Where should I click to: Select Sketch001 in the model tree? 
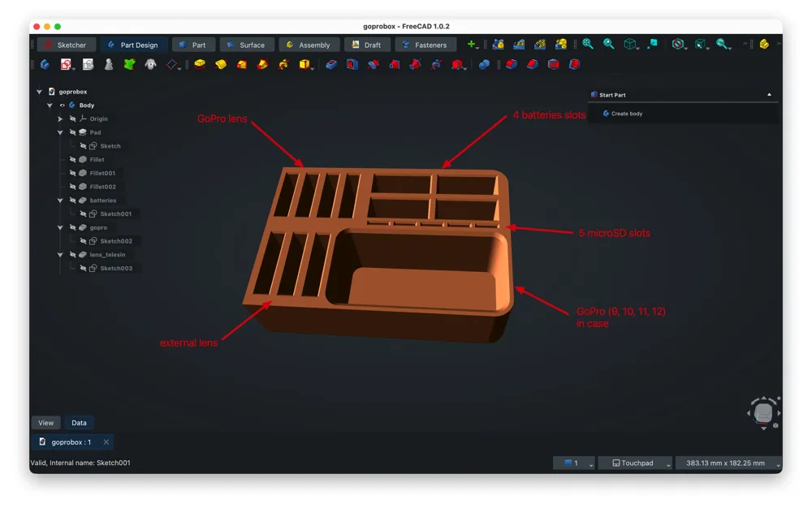coord(115,213)
